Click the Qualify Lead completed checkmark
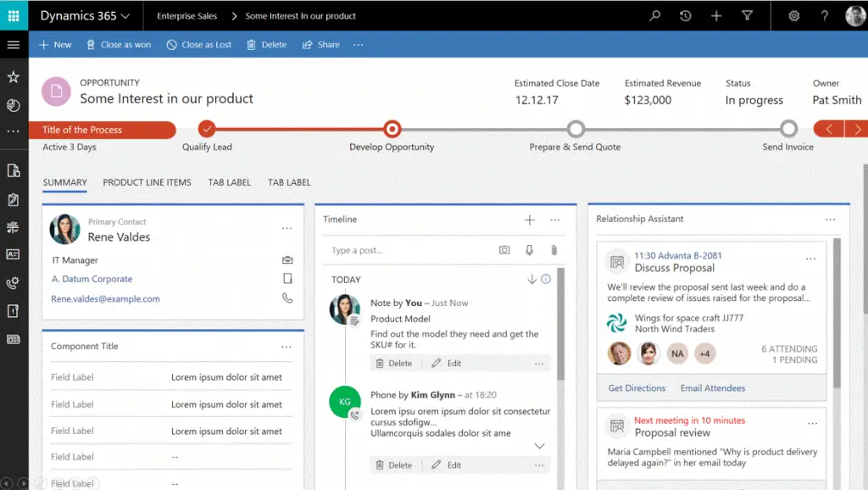 coord(207,131)
